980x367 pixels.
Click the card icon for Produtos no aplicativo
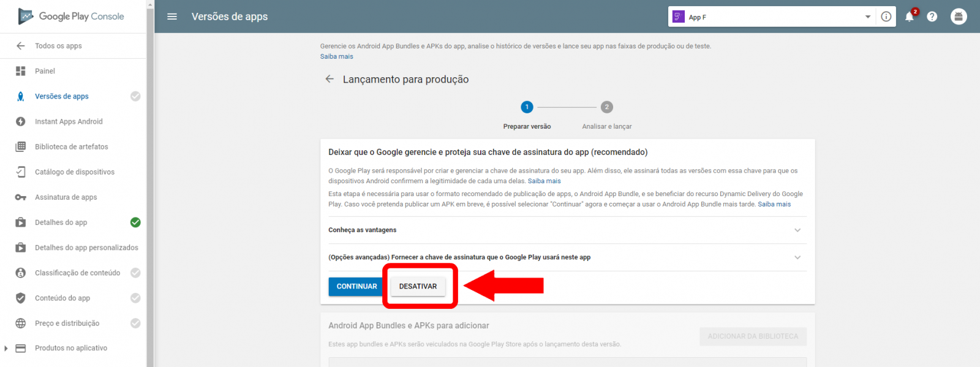pyautogui.click(x=21, y=348)
